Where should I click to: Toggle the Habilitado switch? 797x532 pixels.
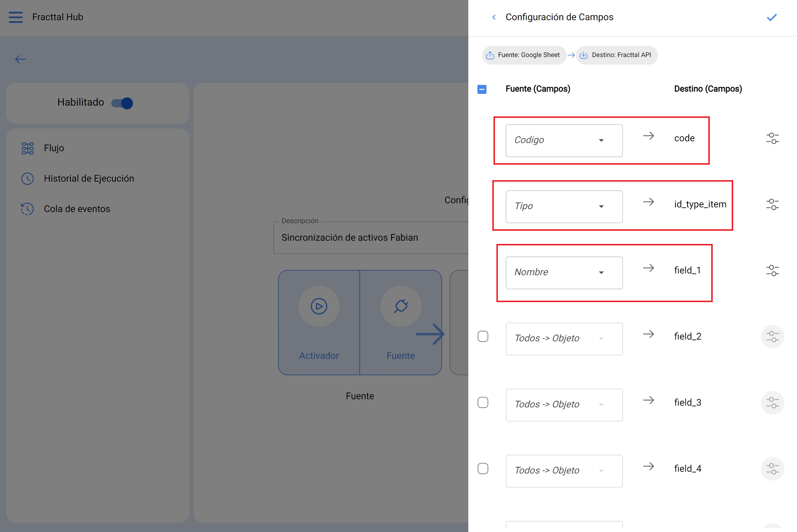[x=122, y=103]
